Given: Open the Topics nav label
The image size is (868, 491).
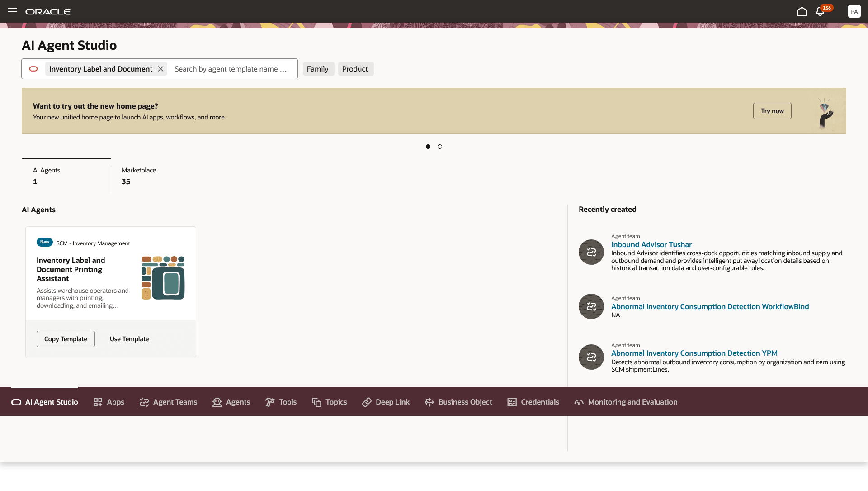Looking at the screenshot, I should coord(336,402).
